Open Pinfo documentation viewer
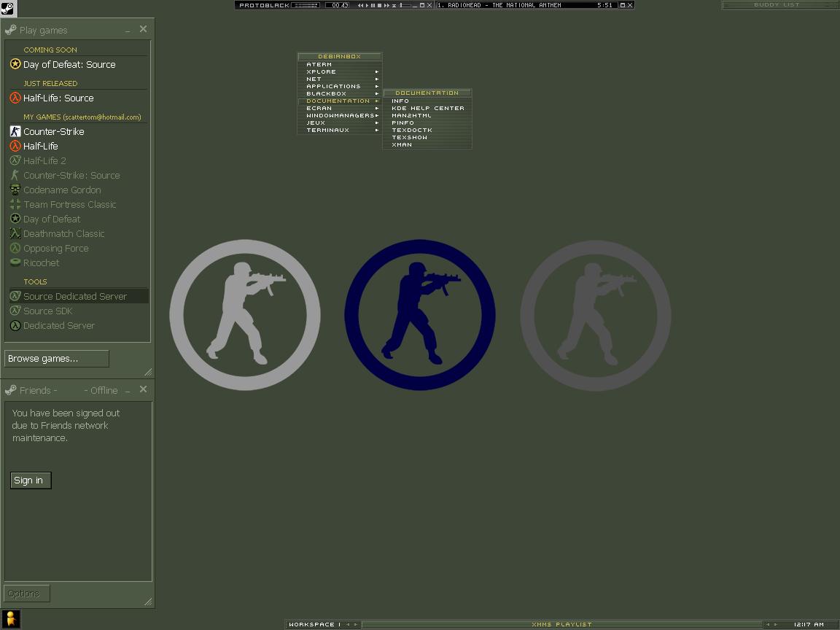Image resolution: width=840 pixels, height=630 pixels. [x=427, y=122]
